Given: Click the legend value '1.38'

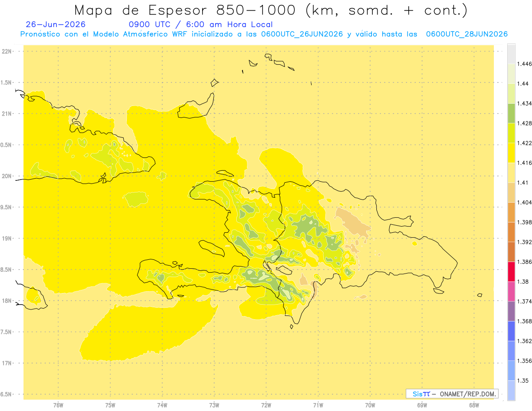Looking at the screenshot, I should click(x=523, y=282).
